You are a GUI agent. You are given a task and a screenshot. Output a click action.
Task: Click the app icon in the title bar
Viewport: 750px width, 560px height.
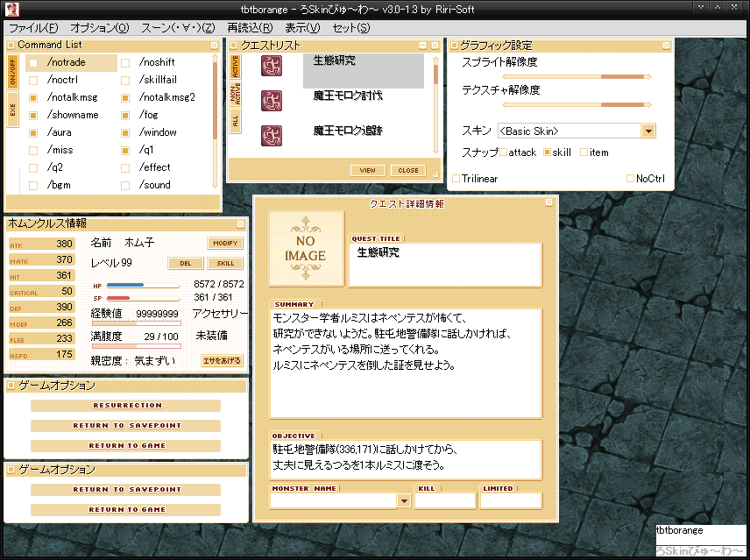click(x=11, y=9)
